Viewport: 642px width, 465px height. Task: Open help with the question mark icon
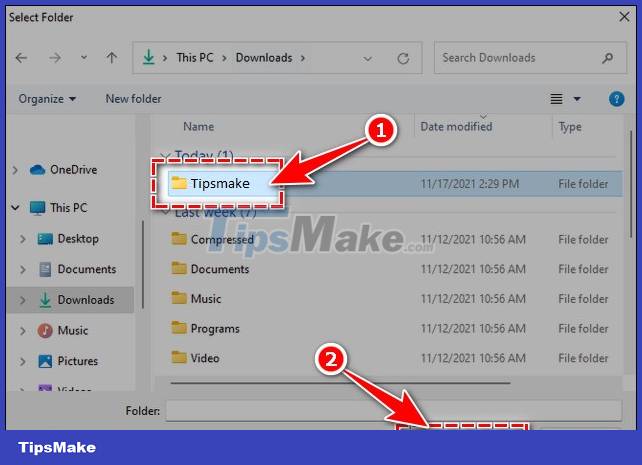(617, 99)
